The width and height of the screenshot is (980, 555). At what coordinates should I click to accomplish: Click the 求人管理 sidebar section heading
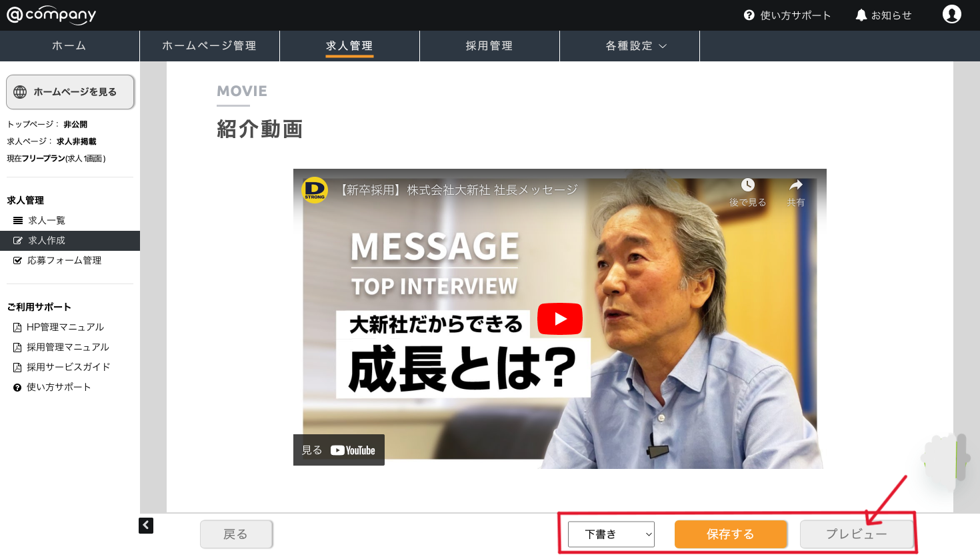25,201
